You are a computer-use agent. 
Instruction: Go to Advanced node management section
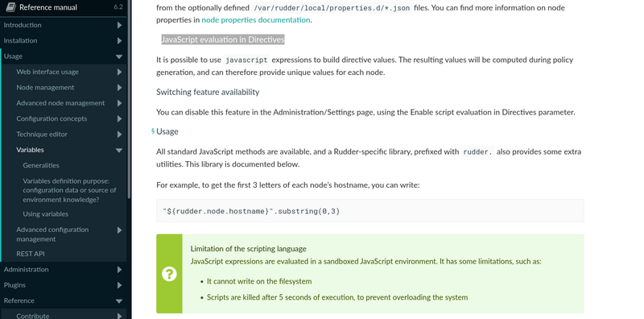[60, 103]
